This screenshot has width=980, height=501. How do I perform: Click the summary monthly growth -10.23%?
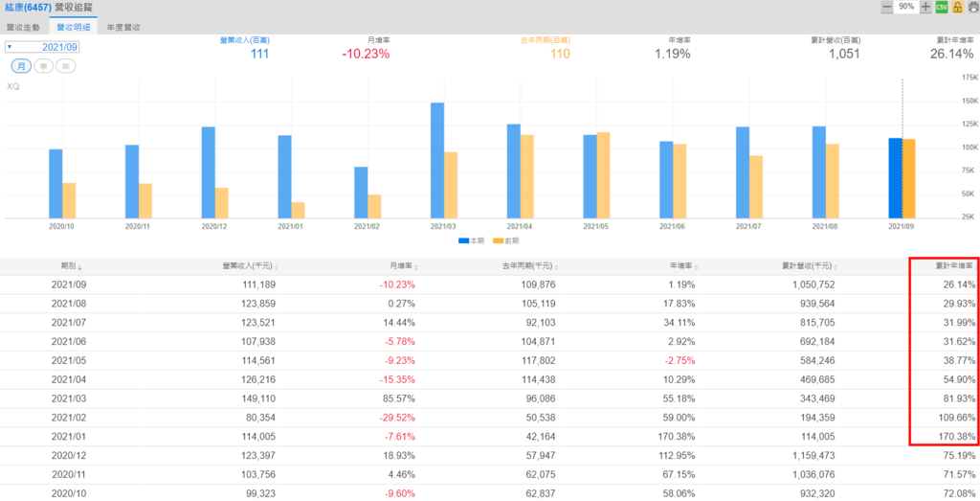point(366,54)
